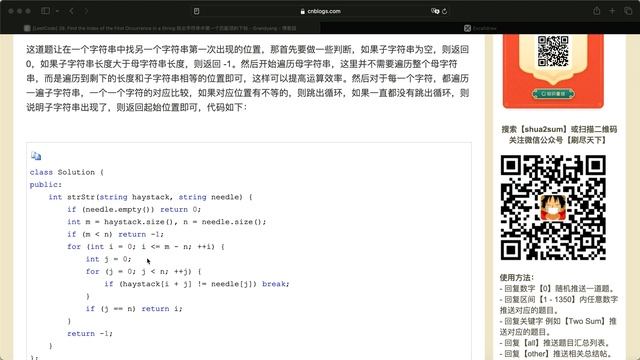Screen dimensions: 640x360
Task: Click the 'int j = 0;' code line
Action: pyautogui.click(x=108, y=259)
